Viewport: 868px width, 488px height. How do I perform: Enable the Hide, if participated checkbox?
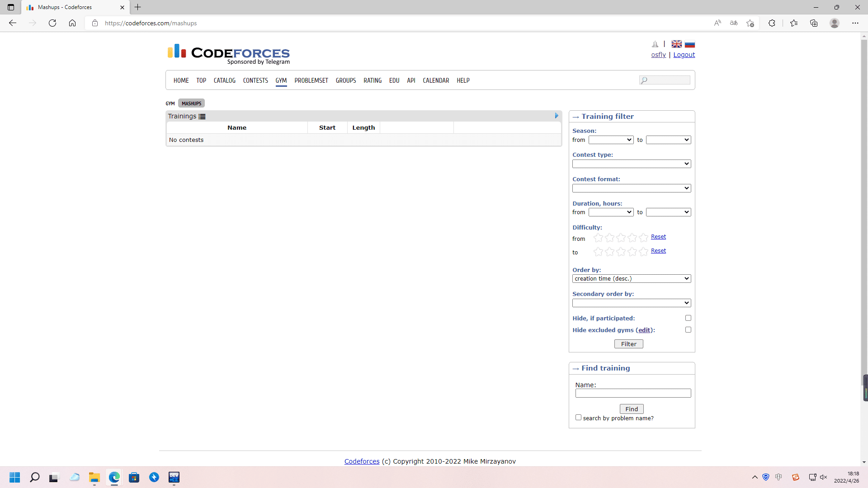pos(688,318)
